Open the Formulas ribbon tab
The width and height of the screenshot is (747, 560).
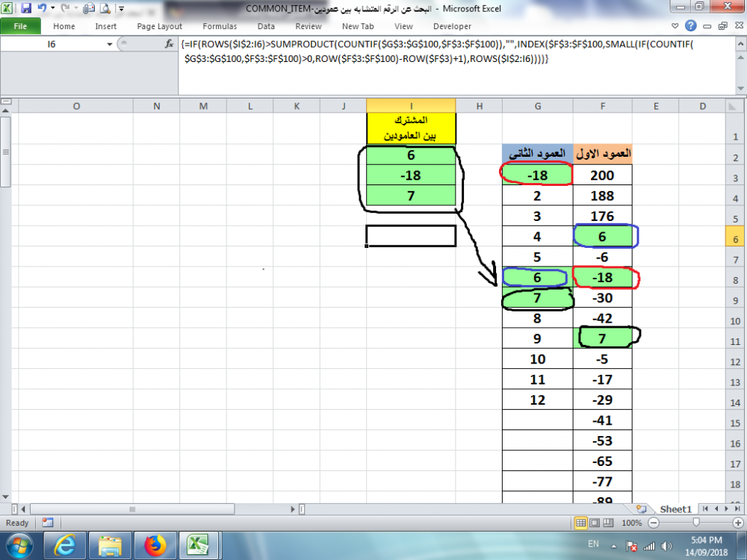click(x=219, y=26)
